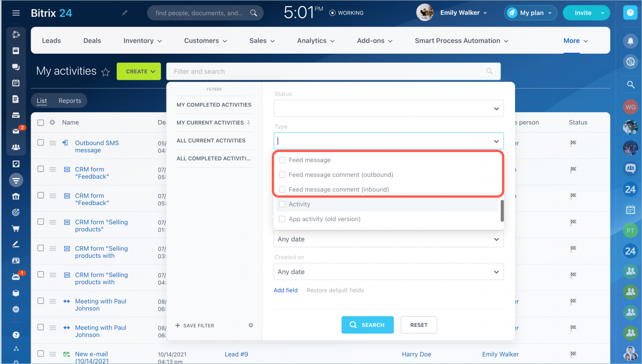This screenshot has height=364, width=642.
Task: Open the notifications bell icon
Action: point(630,42)
